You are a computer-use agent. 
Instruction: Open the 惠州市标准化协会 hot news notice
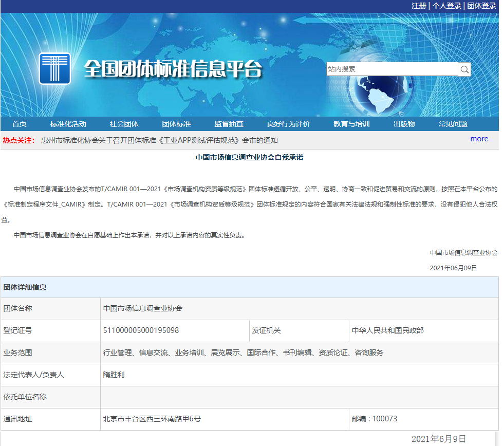(x=159, y=140)
